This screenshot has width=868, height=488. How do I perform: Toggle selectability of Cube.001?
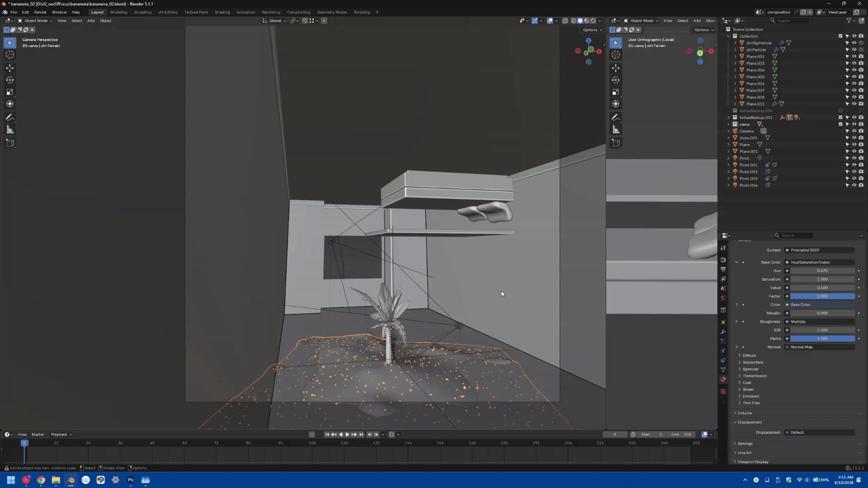(847, 138)
